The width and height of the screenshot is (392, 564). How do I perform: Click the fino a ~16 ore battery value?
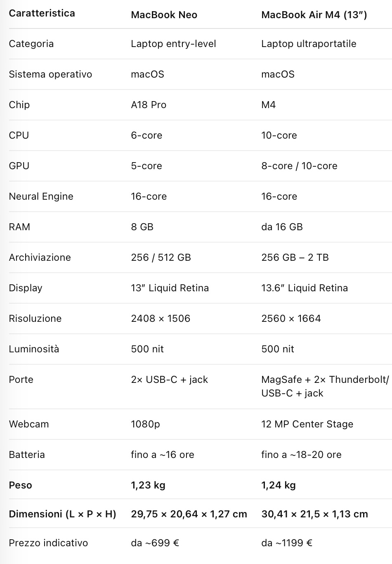pyautogui.click(x=163, y=455)
